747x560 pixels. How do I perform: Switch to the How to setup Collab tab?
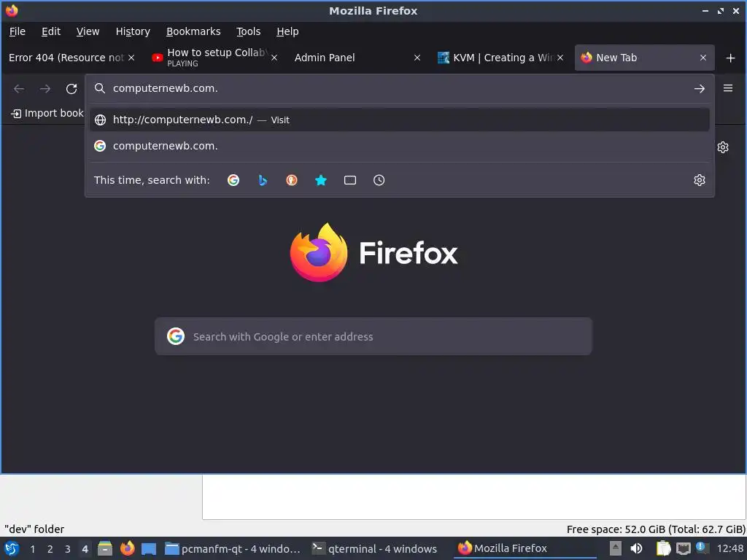209,58
